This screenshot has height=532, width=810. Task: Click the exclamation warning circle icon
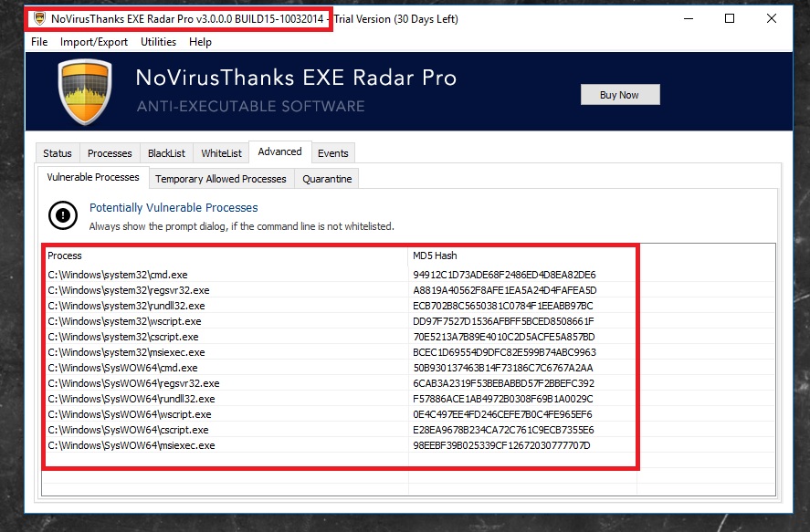coord(63,215)
